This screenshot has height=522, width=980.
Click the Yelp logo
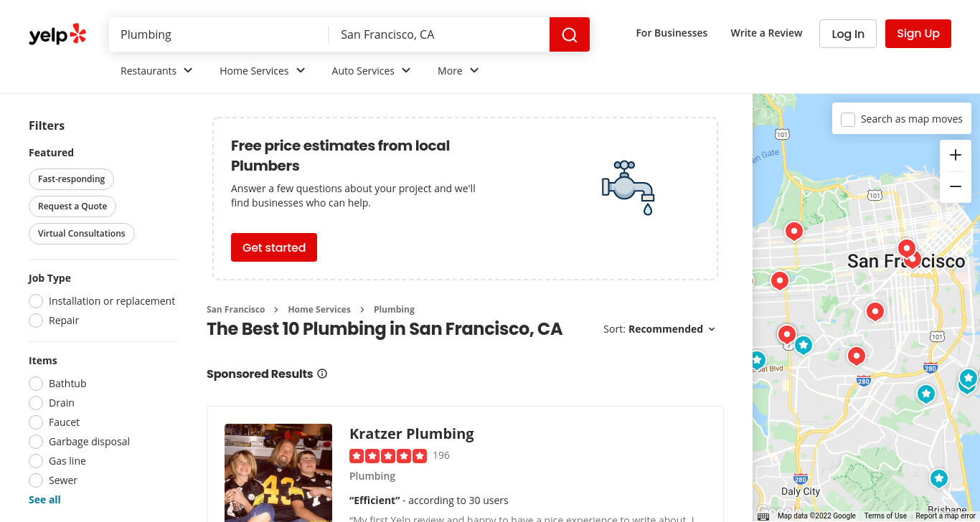click(x=57, y=34)
